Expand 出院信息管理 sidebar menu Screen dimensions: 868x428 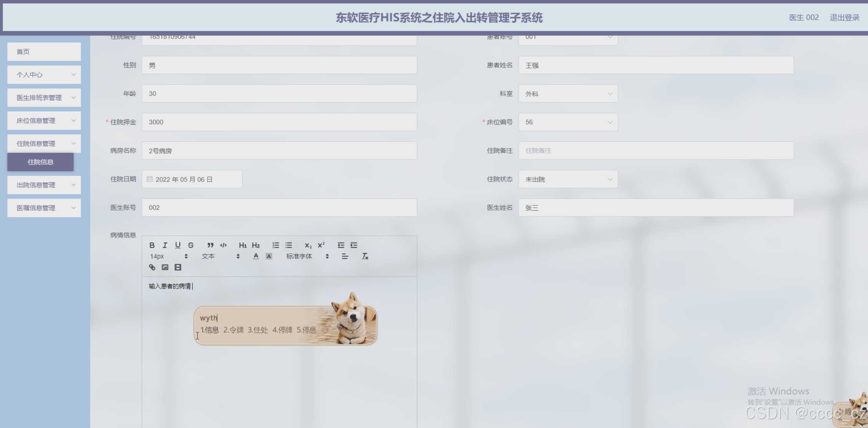click(x=44, y=185)
